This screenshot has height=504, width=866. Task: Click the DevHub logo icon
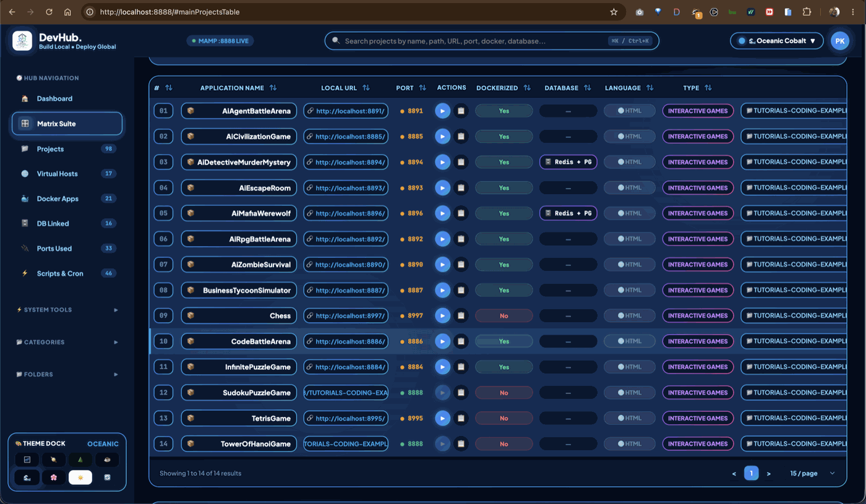pyautogui.click(x=22, y=41)
